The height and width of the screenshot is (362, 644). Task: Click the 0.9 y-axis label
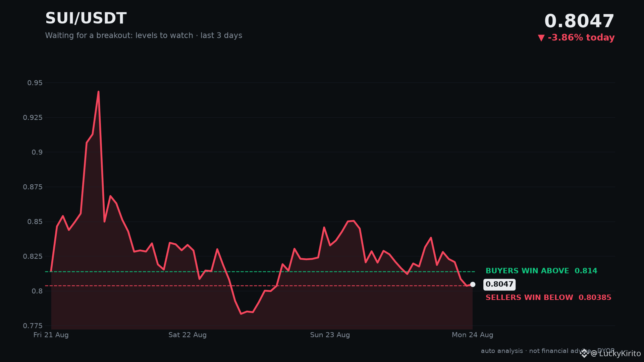(x=37, y=152)
